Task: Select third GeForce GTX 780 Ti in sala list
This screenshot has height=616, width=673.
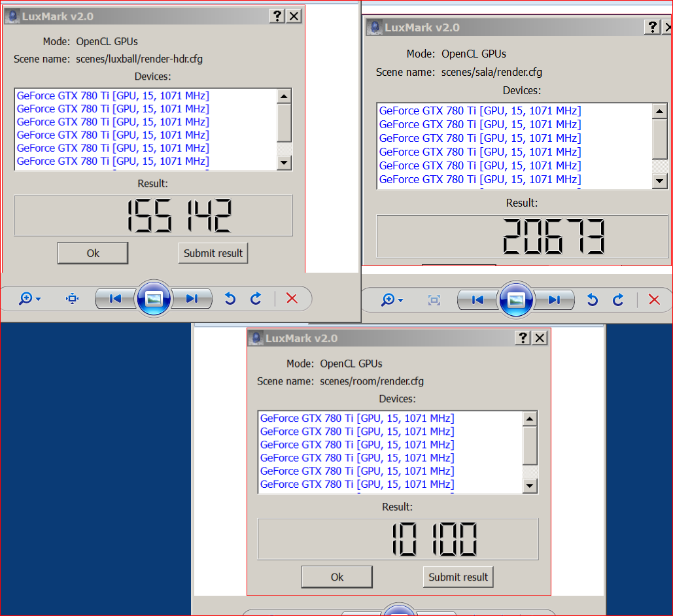Action: point(480,138)
